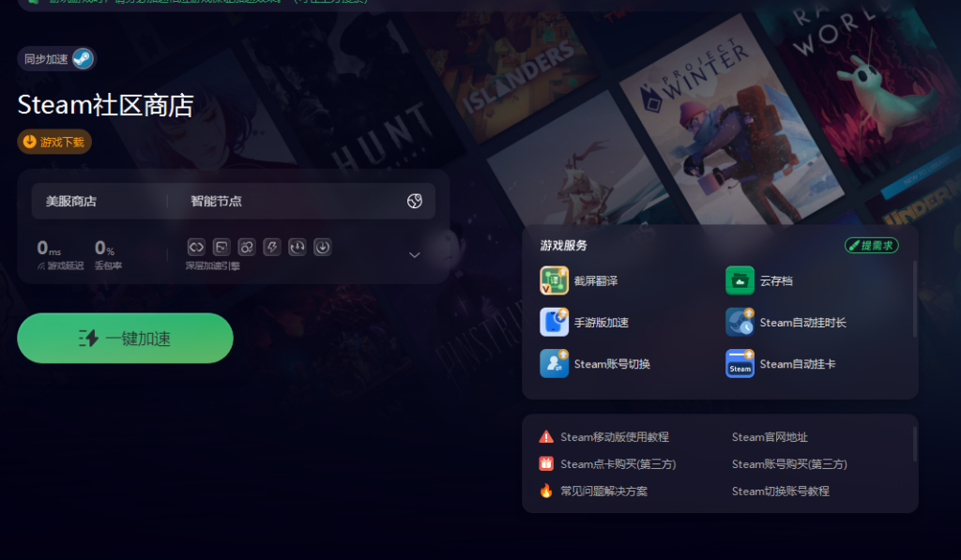Click the red warning triangle icon

[546, 437]
